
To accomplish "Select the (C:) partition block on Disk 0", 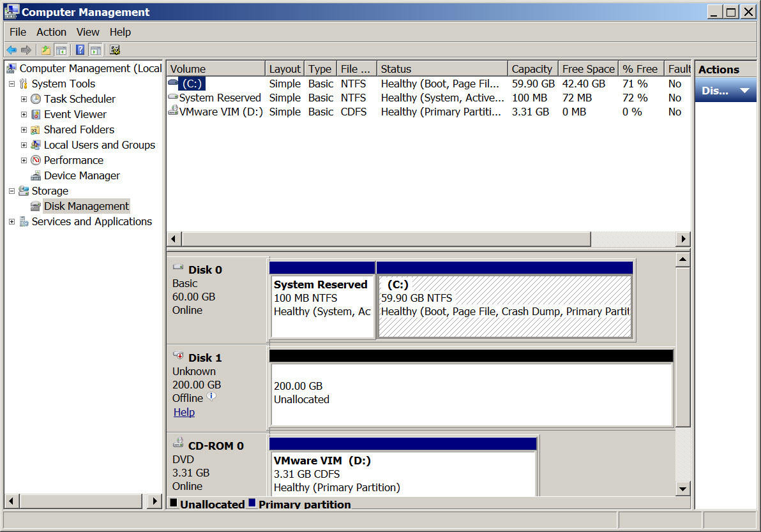I will [x=504, y=306].
